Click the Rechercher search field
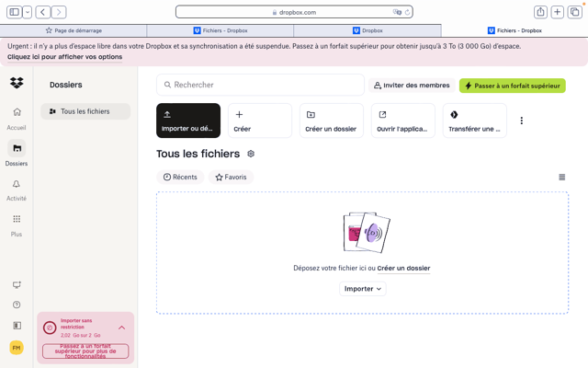Image resolution: width=588 pixels, height=368 pixels. (x=262, y=85)
